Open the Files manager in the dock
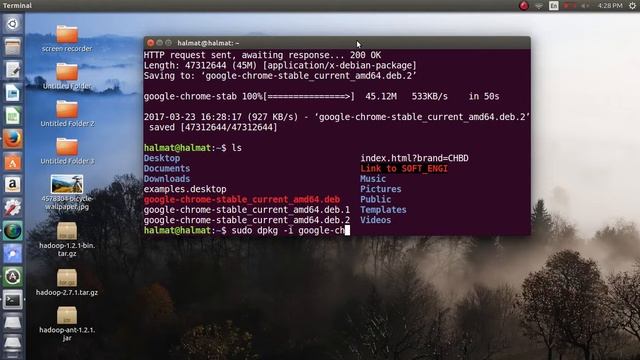The height and width of the screenshot is (360, 640). pyautogui.click(x=13, y=47)
